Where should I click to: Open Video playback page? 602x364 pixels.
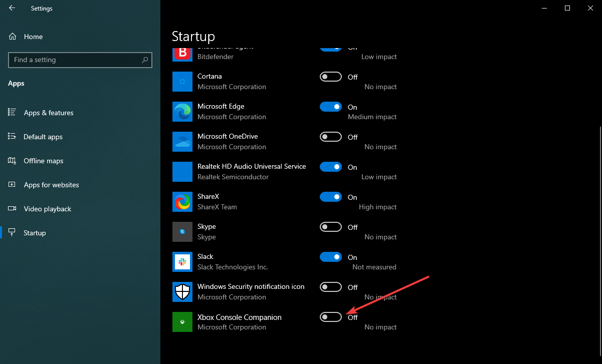[80, 209]
